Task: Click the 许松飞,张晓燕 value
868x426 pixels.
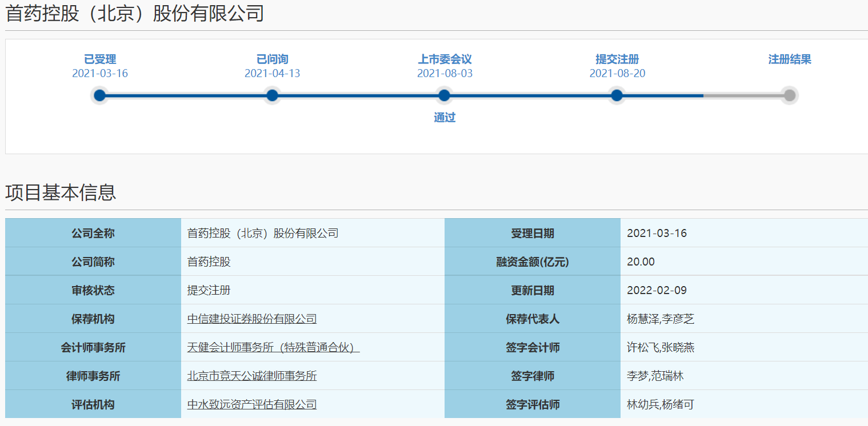Action: [x=661, y=347]
